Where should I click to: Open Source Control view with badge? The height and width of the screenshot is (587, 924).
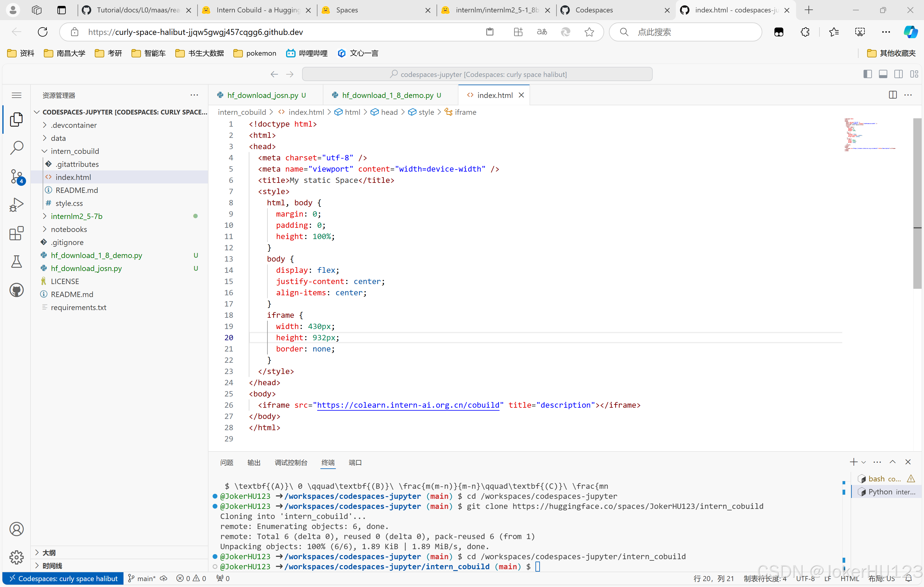click(17, 176)
